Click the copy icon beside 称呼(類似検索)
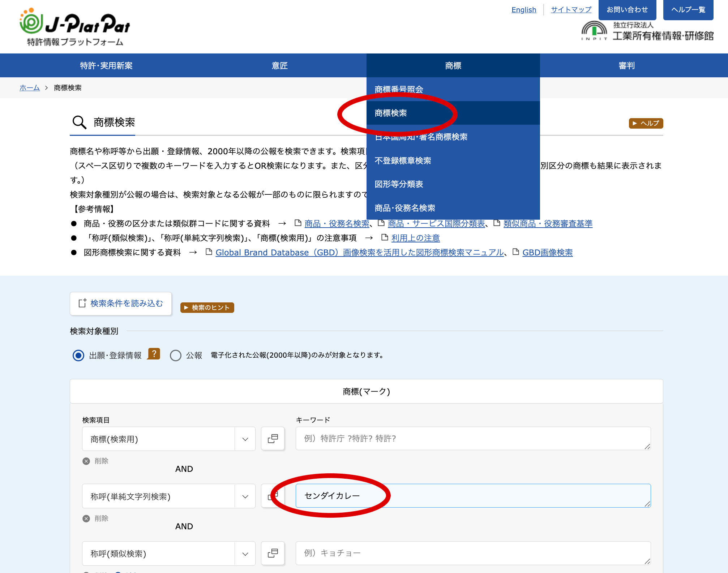This screenshot has height=573, width=728. (273, 553)
